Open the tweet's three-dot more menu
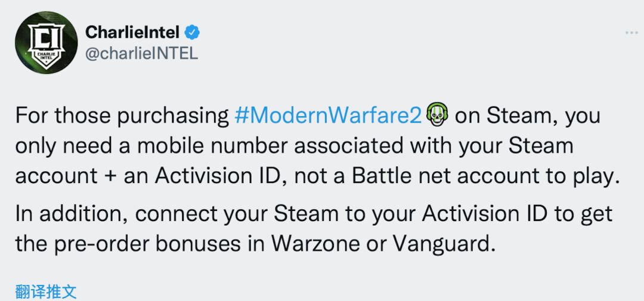The width and height of the screenshot is (644, 301). pyautogui.click(x=631, y=33)
